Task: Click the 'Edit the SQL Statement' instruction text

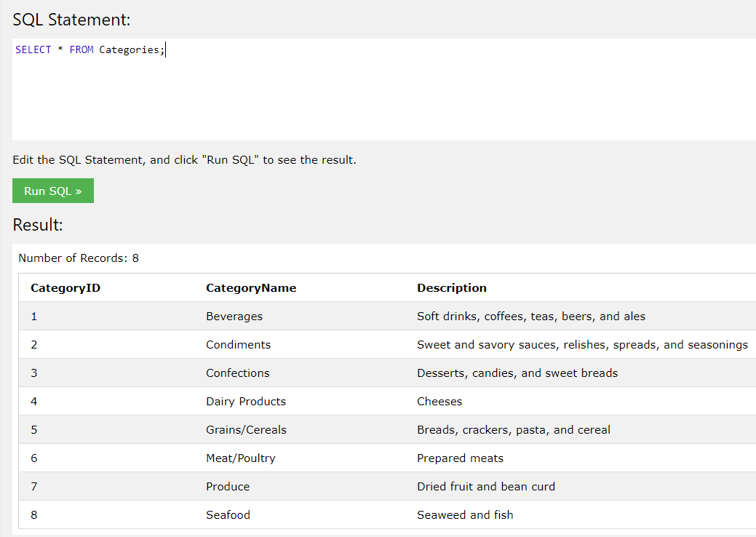Action: (x=184, y=160)
